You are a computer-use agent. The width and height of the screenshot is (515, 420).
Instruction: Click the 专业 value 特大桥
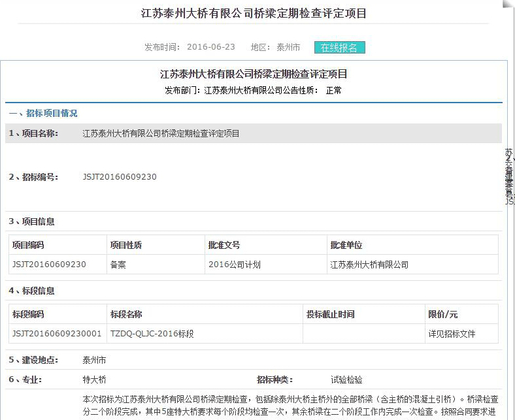94,380
